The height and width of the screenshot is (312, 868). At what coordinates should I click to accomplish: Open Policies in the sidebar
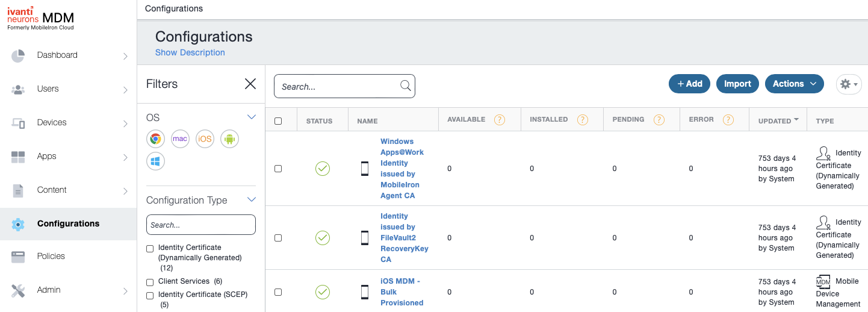pos(51,256)
